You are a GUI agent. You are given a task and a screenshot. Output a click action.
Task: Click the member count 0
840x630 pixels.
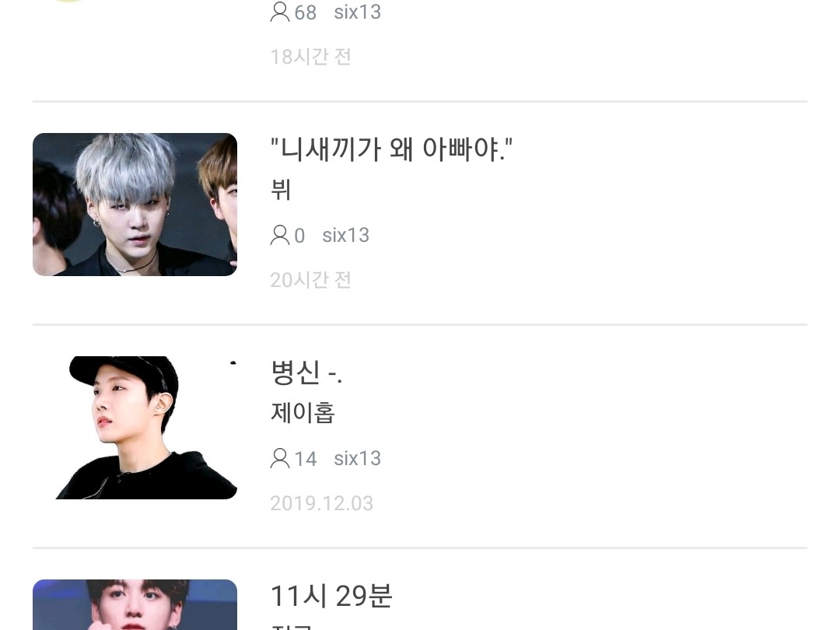[299, 236]
